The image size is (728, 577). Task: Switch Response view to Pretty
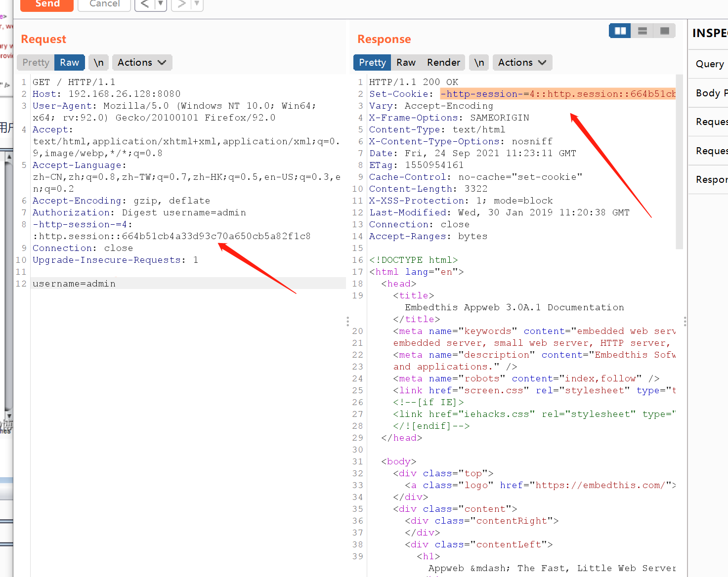coord(372,63)
